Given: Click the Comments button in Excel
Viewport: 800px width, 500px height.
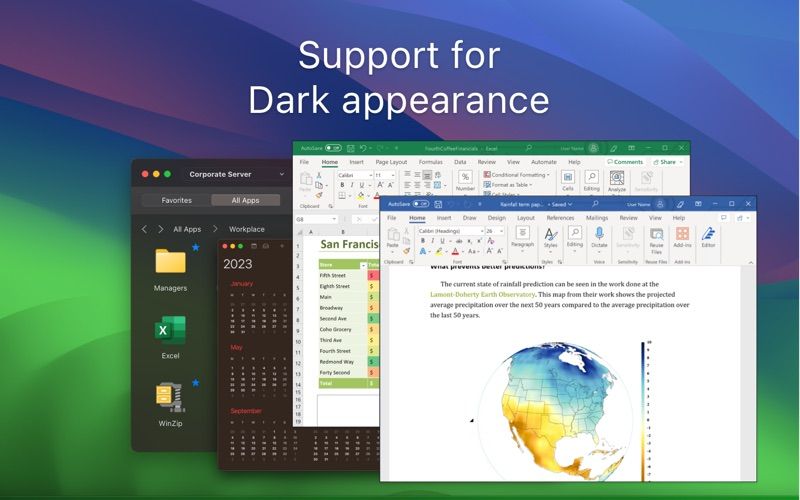Looking at the screenshot, I should (x=625, y=162).
